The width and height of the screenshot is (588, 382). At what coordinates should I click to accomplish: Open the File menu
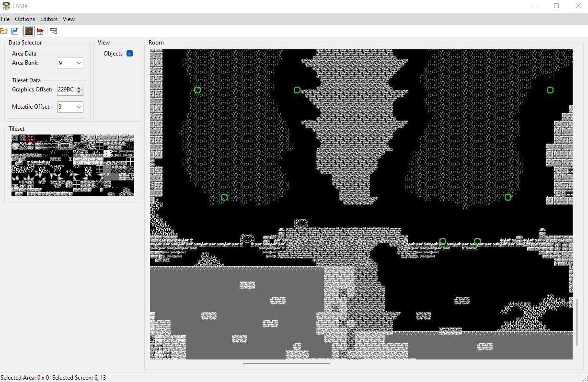click(5, 19)
